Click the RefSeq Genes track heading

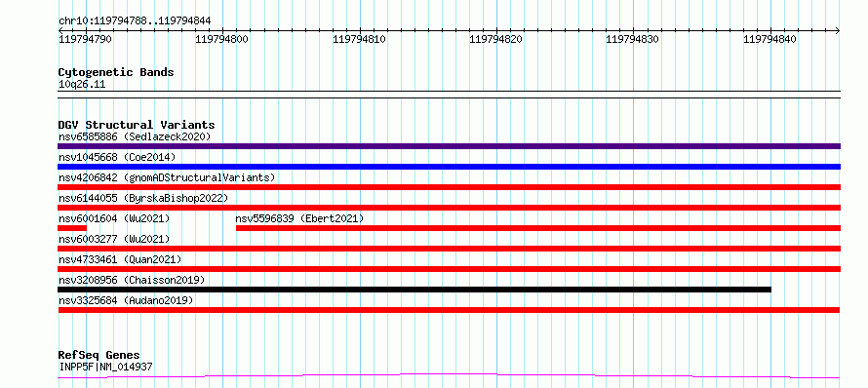coord(99,355)
